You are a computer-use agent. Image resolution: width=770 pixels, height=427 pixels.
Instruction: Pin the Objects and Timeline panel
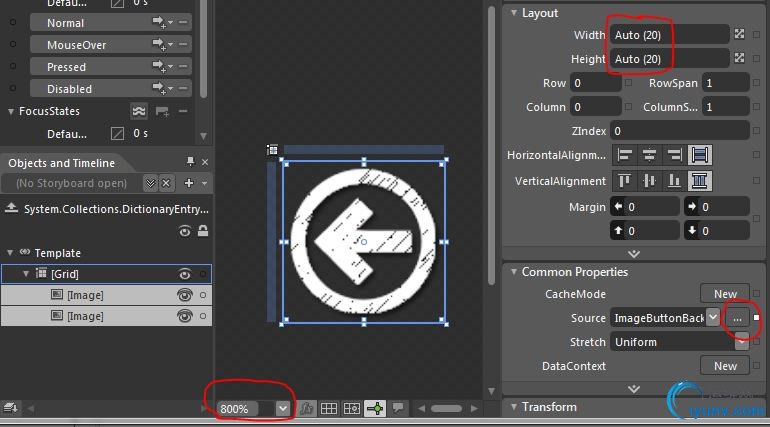[190, 161]
